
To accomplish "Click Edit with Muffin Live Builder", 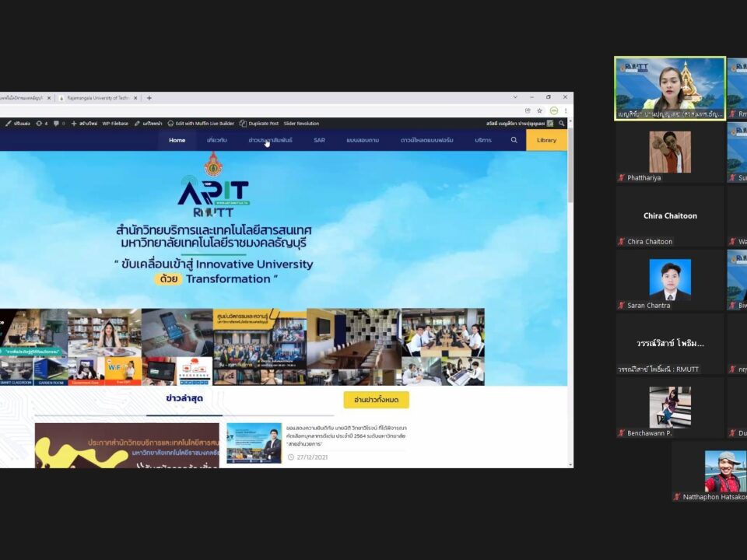I will tap(201, 124).
